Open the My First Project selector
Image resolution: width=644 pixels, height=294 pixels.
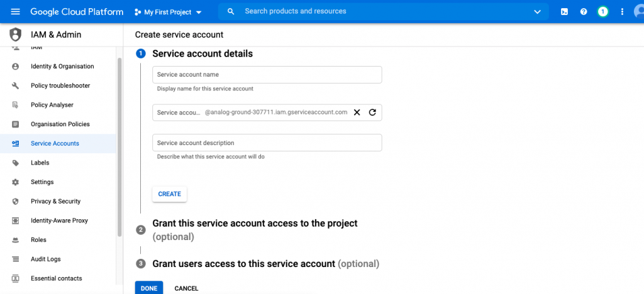168,13
